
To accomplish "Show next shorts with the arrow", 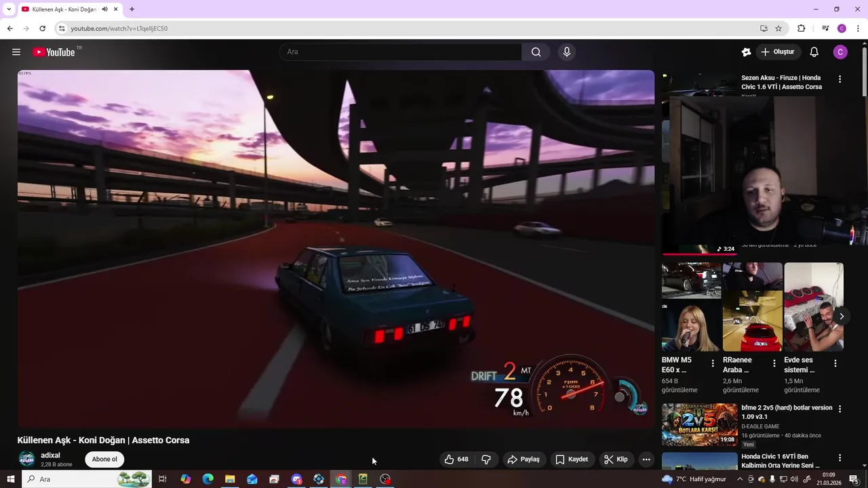I will pyautogui.click(x=842, y=317).
